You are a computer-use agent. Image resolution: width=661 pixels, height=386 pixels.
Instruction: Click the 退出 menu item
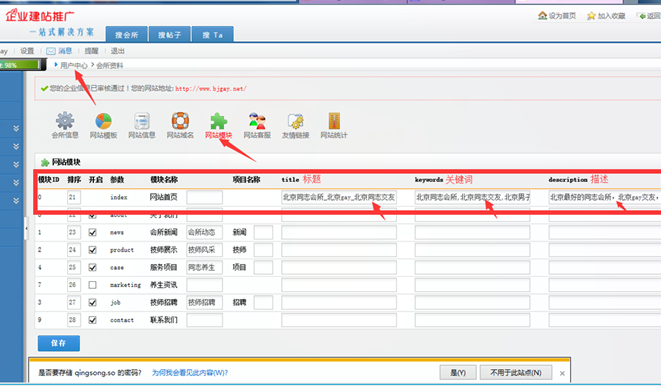(118, 51)
